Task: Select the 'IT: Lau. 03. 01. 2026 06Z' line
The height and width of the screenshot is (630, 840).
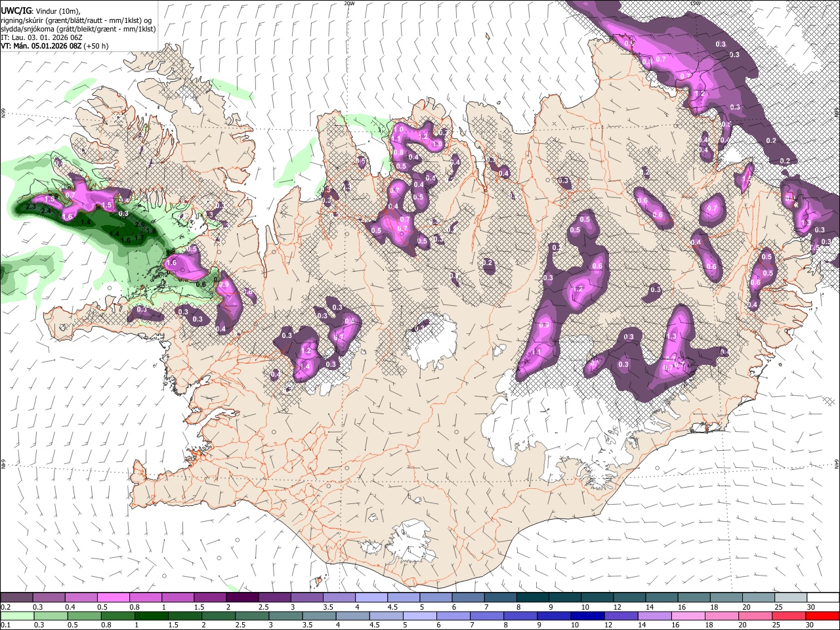Action: (x=41, y=37)
